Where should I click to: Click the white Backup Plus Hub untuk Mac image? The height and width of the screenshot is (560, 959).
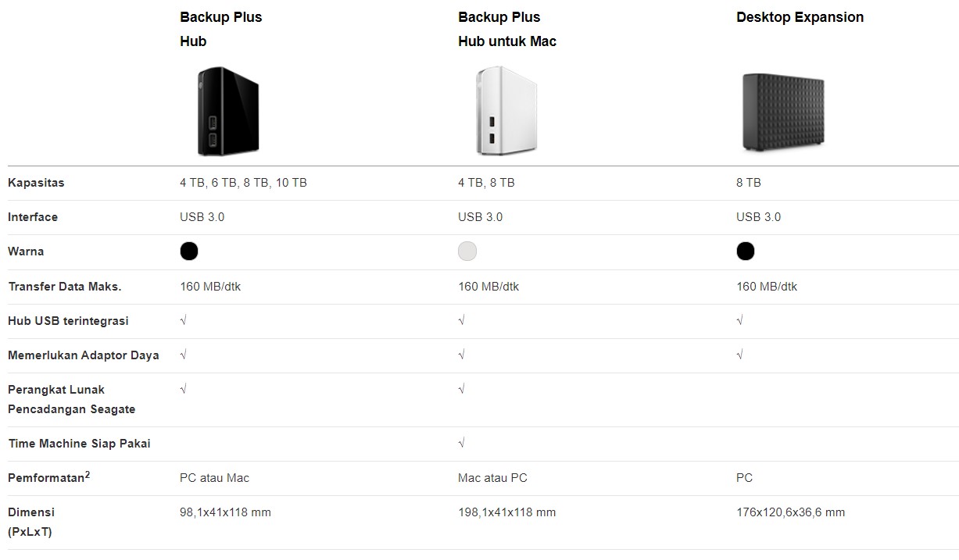pyautogui.click(x=506, y=110)
